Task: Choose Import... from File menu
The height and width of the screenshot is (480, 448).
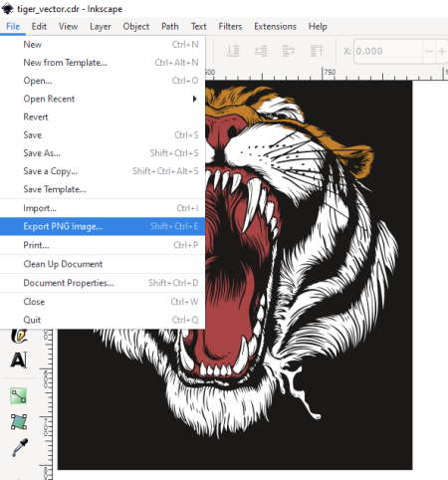Action: [103, 208]
